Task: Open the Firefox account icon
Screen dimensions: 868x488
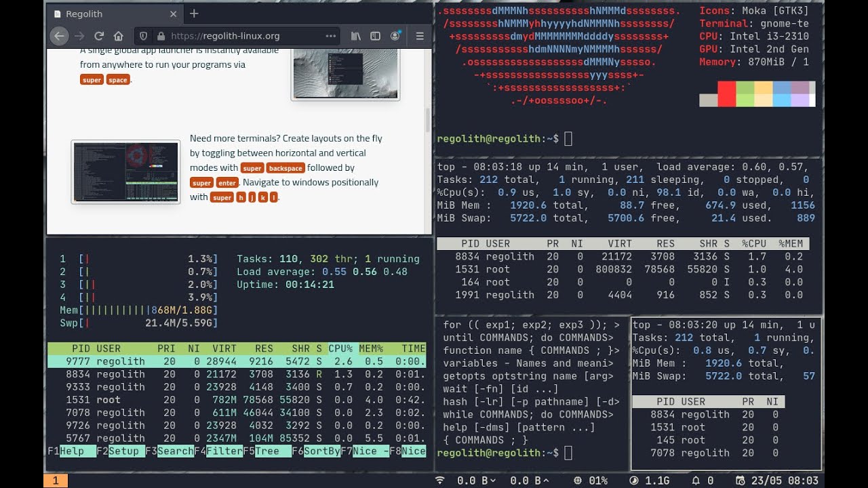Action: (395, 36)
